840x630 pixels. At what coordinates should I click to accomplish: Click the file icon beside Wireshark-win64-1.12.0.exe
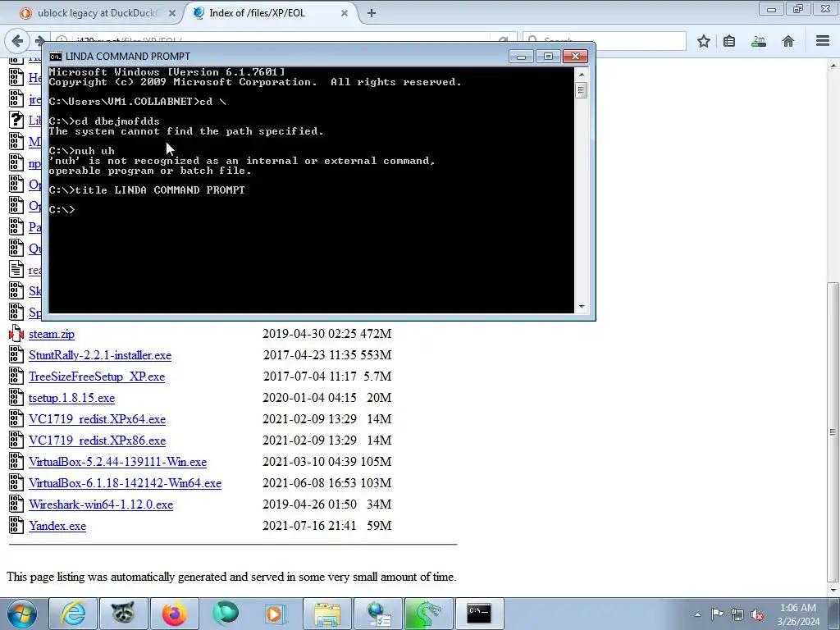[16, 504]
